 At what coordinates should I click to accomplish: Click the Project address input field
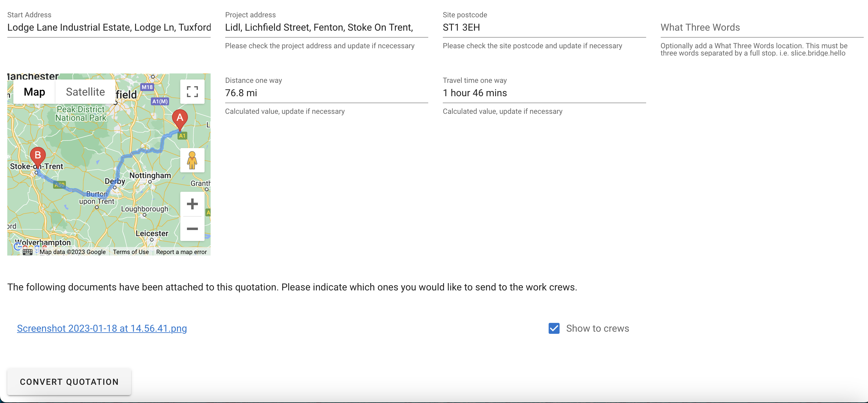click(326, 27)
